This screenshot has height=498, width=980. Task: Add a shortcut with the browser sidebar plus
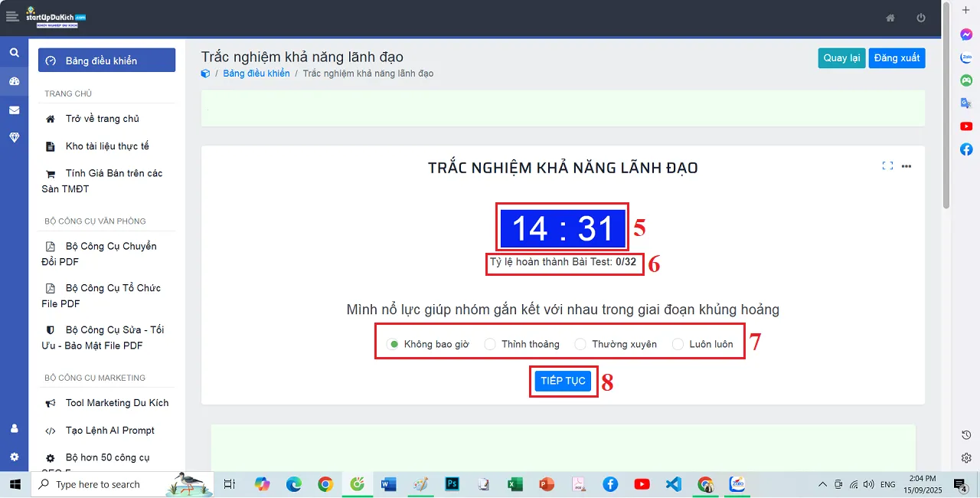point(966,9)
